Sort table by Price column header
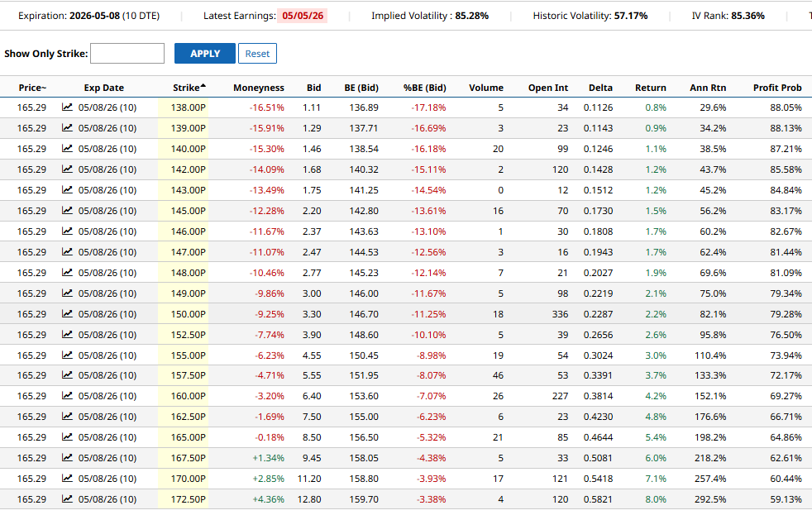 coord(32,88)
